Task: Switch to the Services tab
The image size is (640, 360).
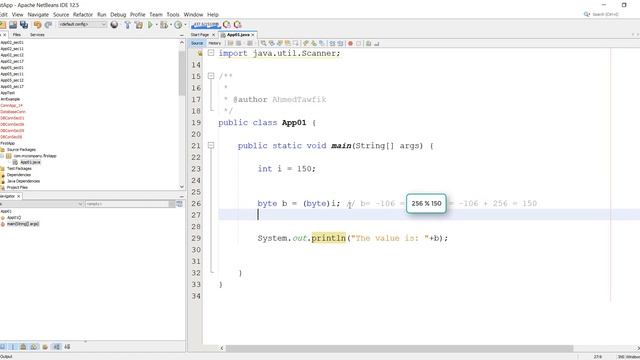Action: pyautogui.click(x=37, y=35)
